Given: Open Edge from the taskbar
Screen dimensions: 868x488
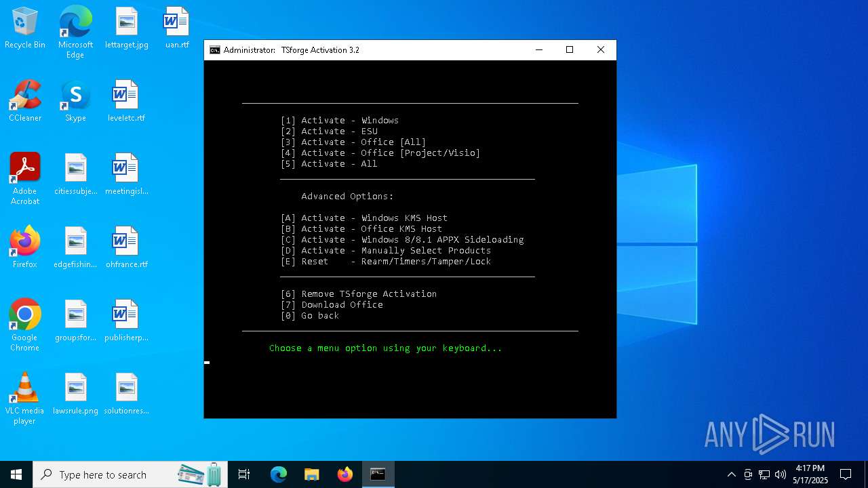Looking at the screenshot, I should (x=278, y=474).
